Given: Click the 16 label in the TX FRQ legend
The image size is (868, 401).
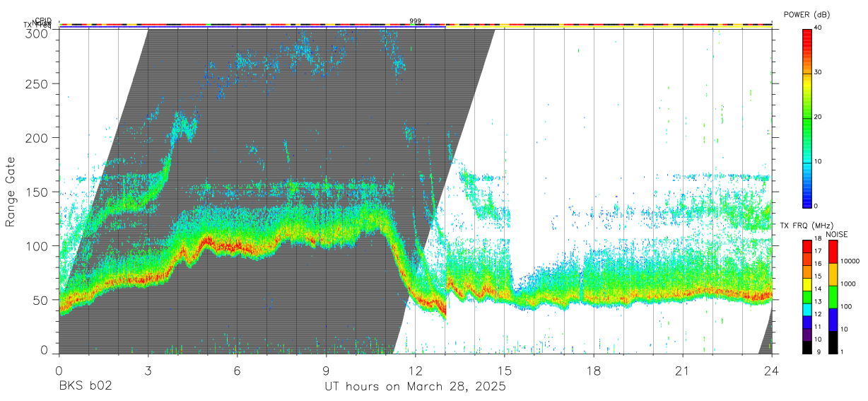Looking at the screenshot, I should tap(818, 264).
